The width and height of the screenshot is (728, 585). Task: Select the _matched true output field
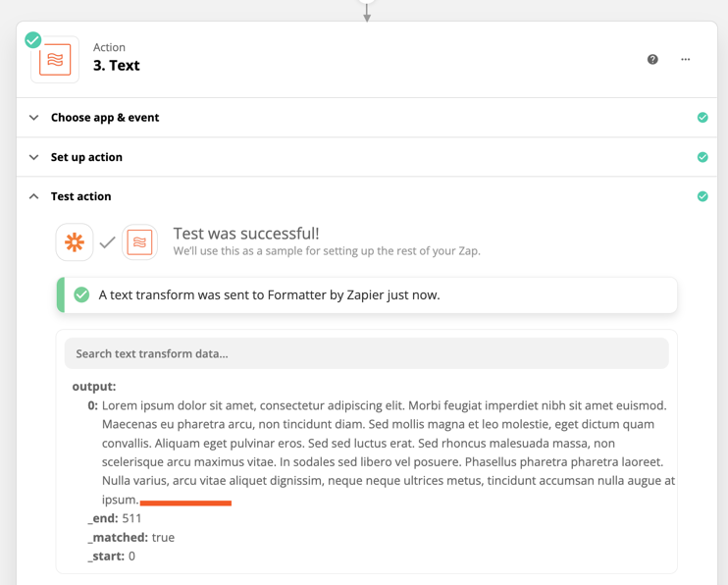coord(131,537)
